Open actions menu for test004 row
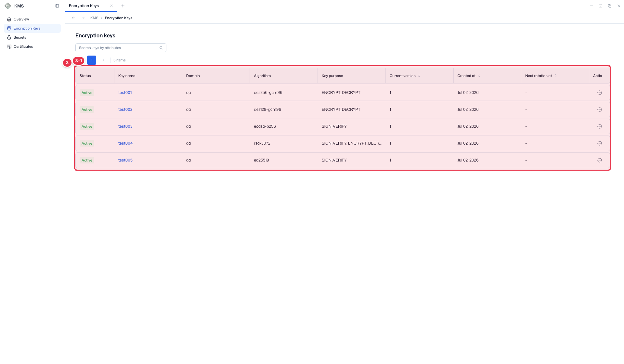 pos(600,143)
